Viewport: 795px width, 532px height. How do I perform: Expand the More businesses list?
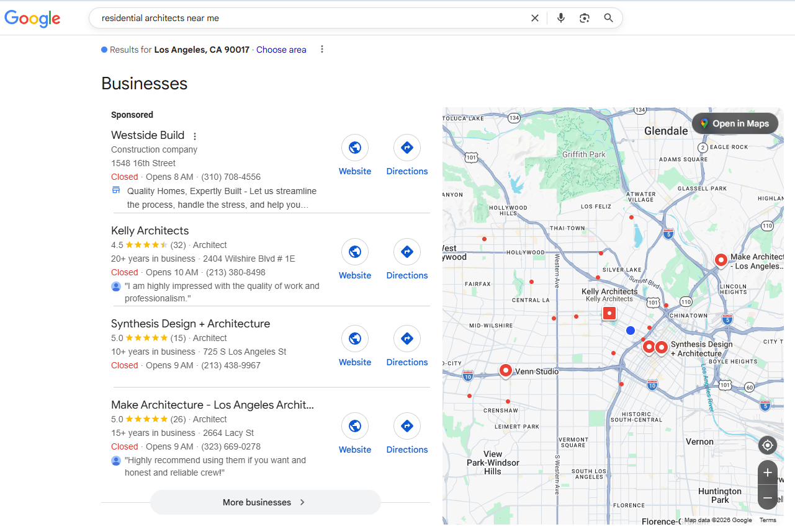pos(265,502)
